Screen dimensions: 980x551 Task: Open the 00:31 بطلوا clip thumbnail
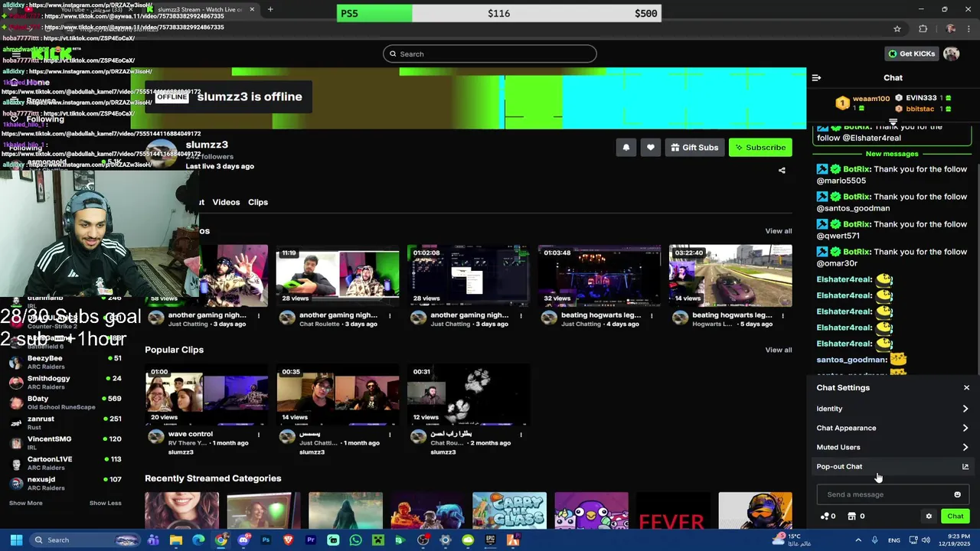(469, 395)
